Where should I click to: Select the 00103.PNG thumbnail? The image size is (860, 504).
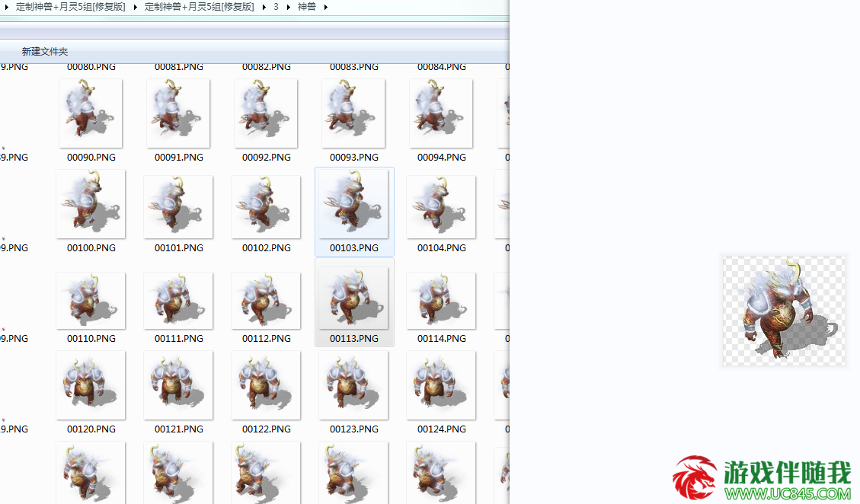(353, 205)
